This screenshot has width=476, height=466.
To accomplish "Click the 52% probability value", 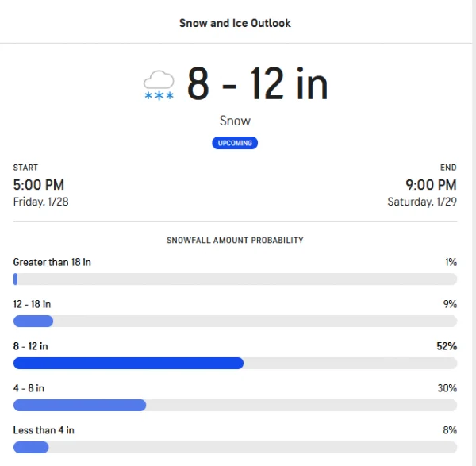I will [x=447, y=346].
